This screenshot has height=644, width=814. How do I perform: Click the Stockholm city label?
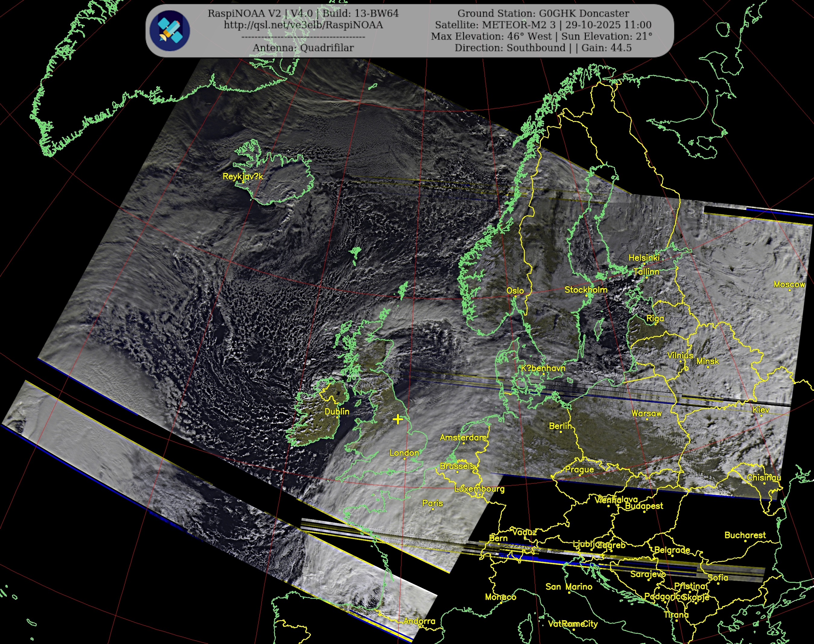[586, 289]
